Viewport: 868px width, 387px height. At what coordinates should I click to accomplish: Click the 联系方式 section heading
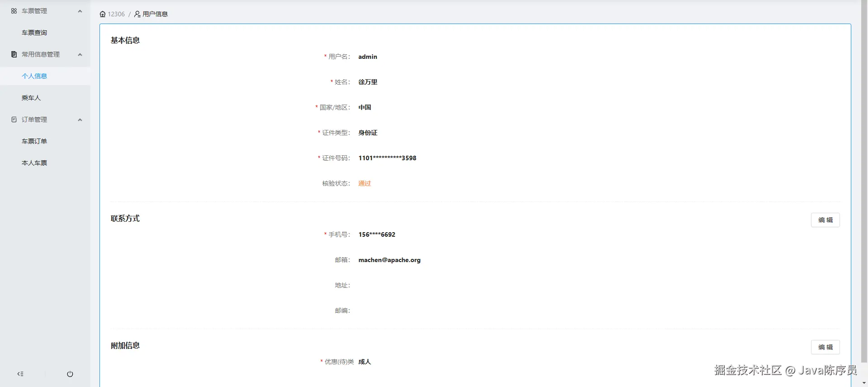pyautogui.click(x=125, y=218)
